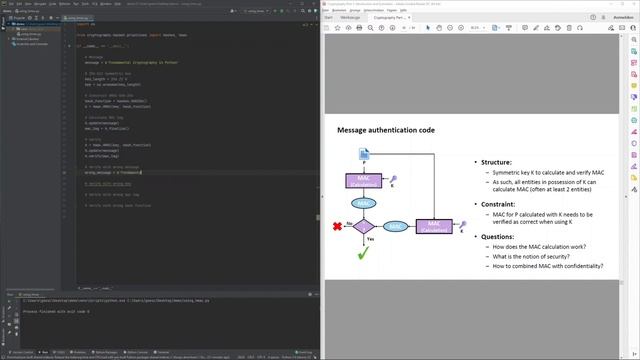Viewport: 640px width, 360px height.
Task: Switch to Acrobat Start tab
Action: point(329,18)
